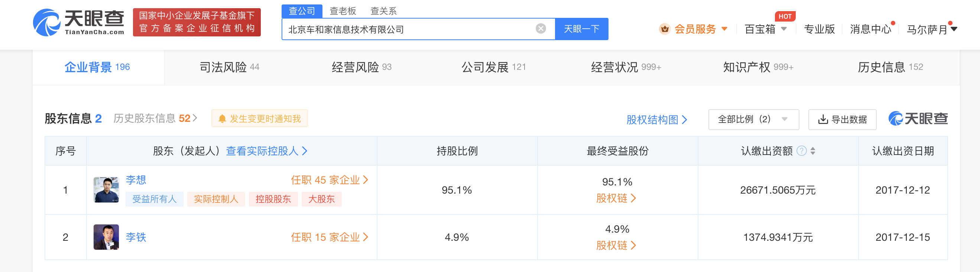Select the 历史信息 152 tab
This screenshot has width=980, height=272.
[890, 67]
